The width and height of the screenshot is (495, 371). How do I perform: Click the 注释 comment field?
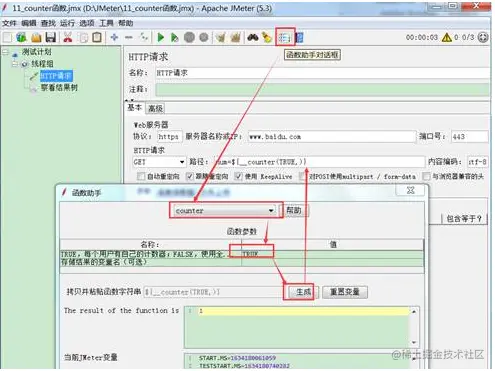point(322,89)
